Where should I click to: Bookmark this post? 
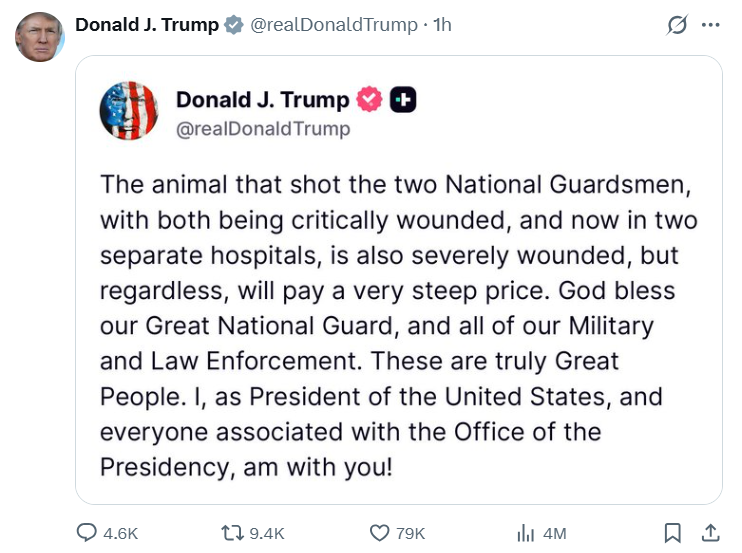point(673,533)
